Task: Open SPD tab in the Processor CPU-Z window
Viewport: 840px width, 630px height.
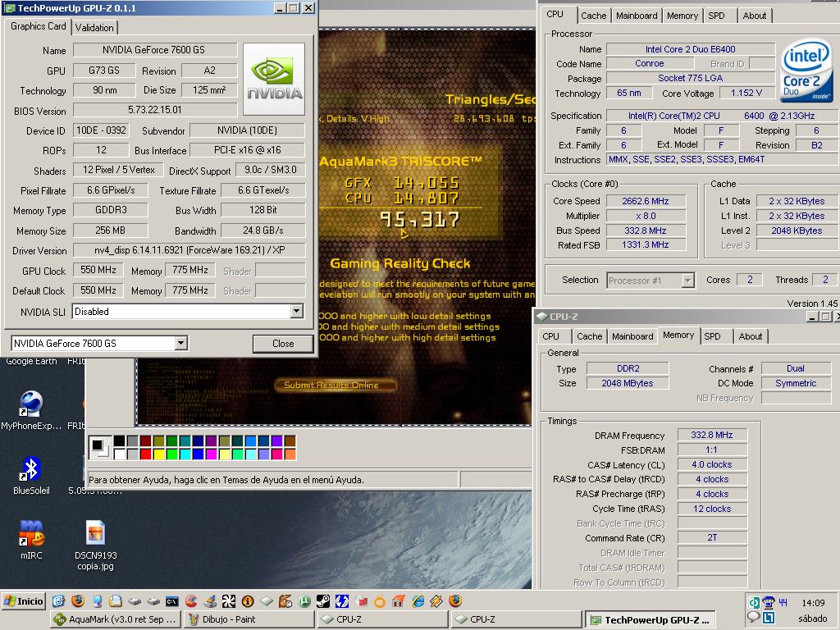Action: point(716,16)
